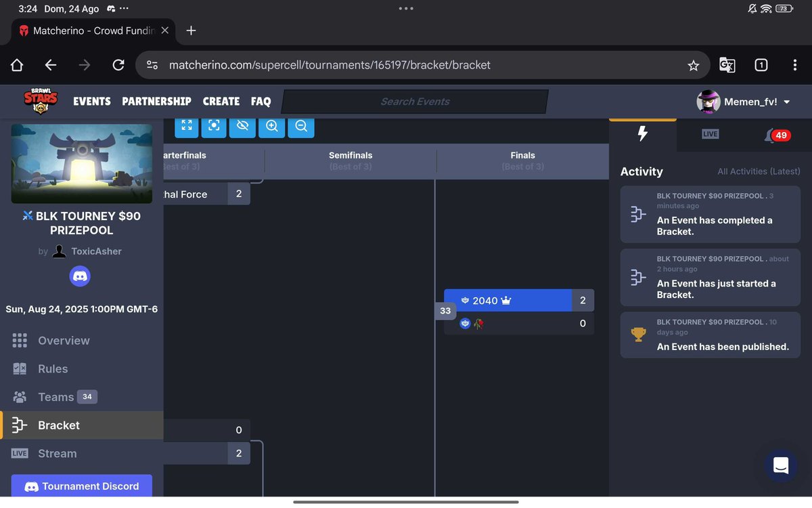Viewport: 812px width, 508px height.
Task: Select the Bracket sidebar item
Action: (81, 425)
